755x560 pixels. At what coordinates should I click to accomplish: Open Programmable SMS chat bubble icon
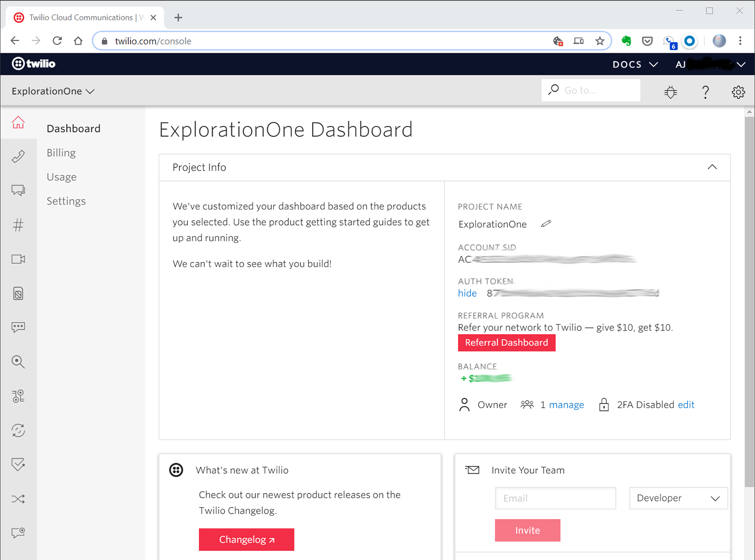pyautogui.click(x=18, y=191)
